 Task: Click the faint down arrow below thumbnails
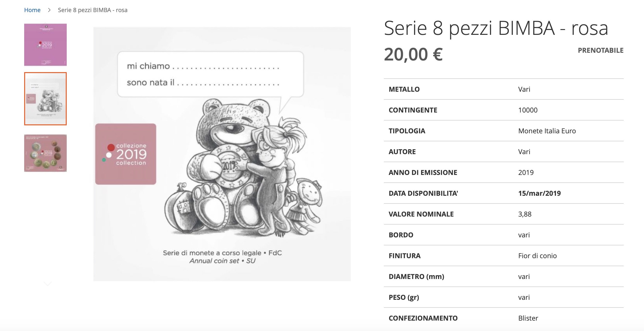click(47, 284)
